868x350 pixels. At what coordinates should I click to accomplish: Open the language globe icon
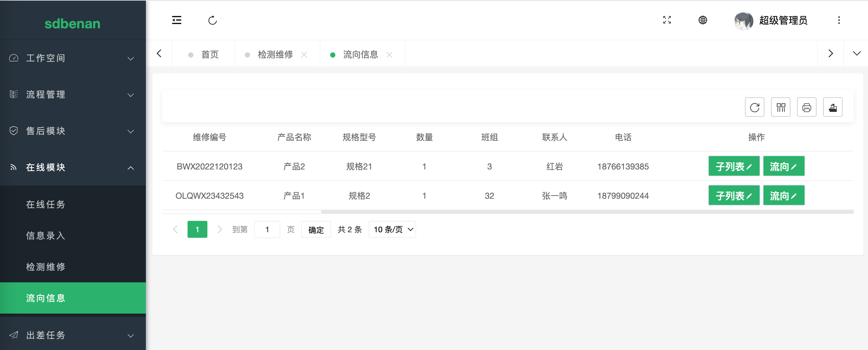703,20
